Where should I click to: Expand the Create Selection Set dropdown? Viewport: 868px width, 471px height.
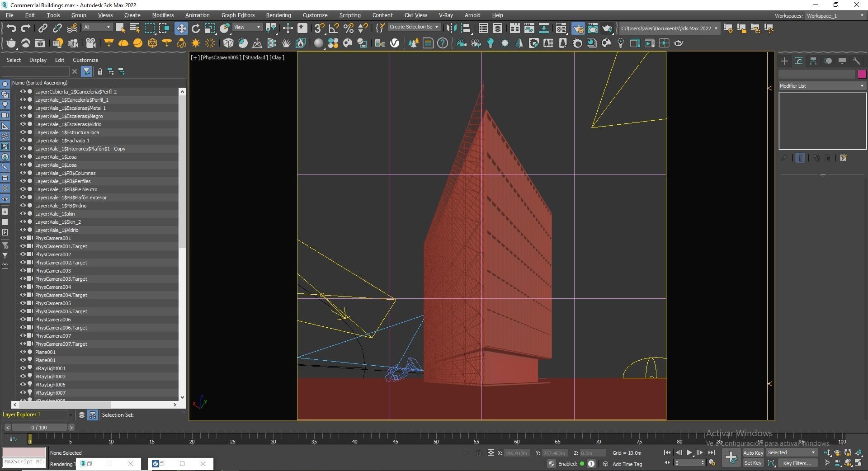[x=414, y=27]
